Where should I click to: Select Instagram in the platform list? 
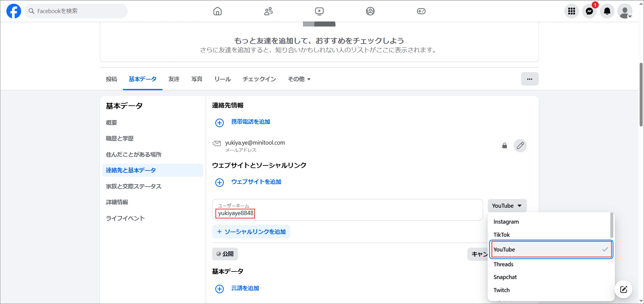point(506,221)
